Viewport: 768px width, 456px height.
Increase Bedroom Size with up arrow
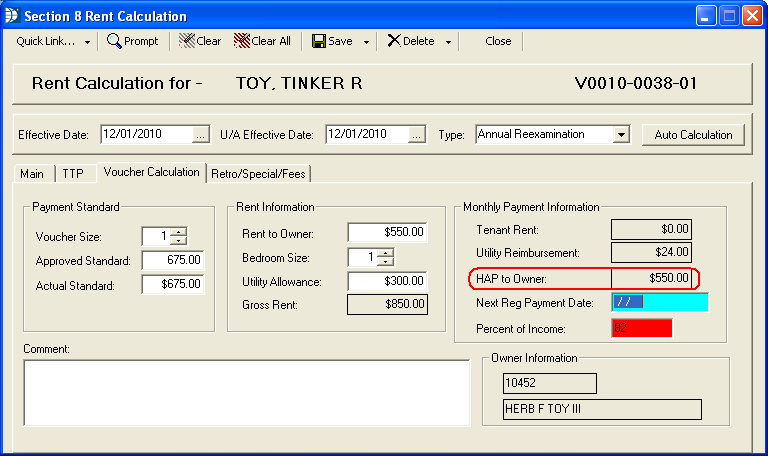pos(386,253)
